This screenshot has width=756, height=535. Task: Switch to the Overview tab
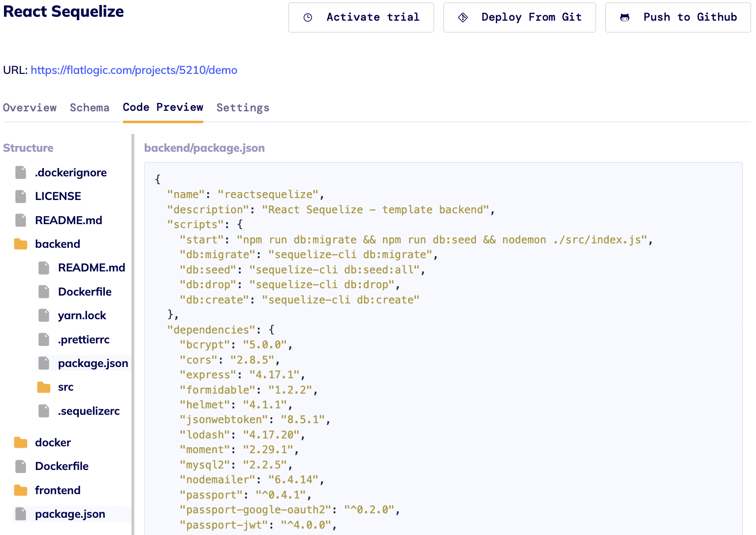pyautogui.click(x=30, y=107)
